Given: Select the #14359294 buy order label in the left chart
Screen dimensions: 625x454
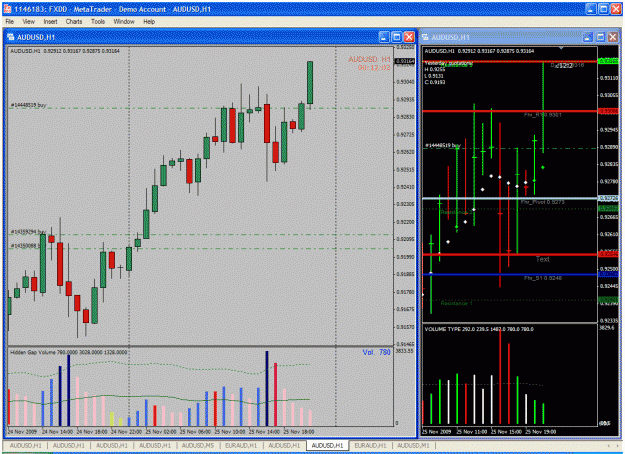Looking at the screenshot, I should (28, 232).
